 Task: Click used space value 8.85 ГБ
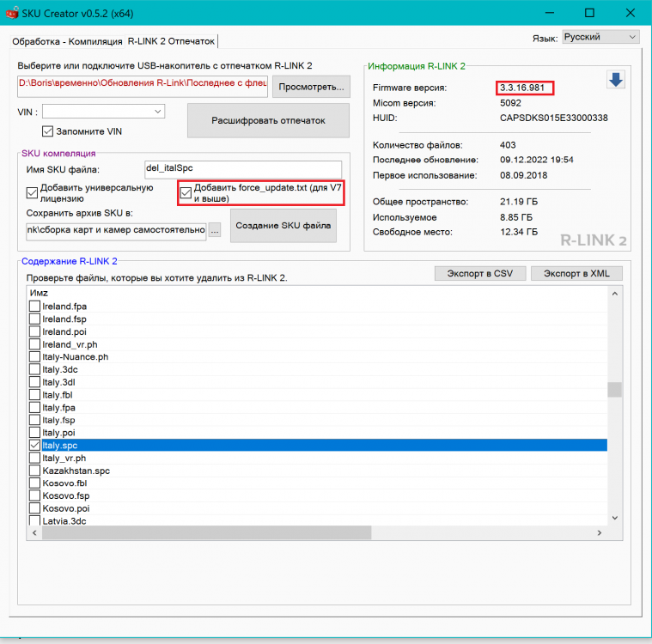pyautogui.click(x=516, y=217)
